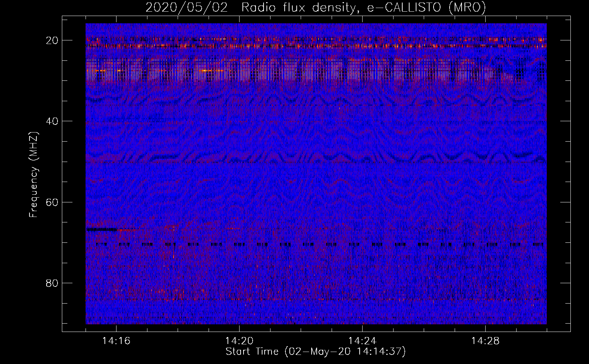Click the plot title '2020/05/02 Radio flux density, e-CALLISTO (MRO)'
The image size is (589, 364).
[316, 7]
